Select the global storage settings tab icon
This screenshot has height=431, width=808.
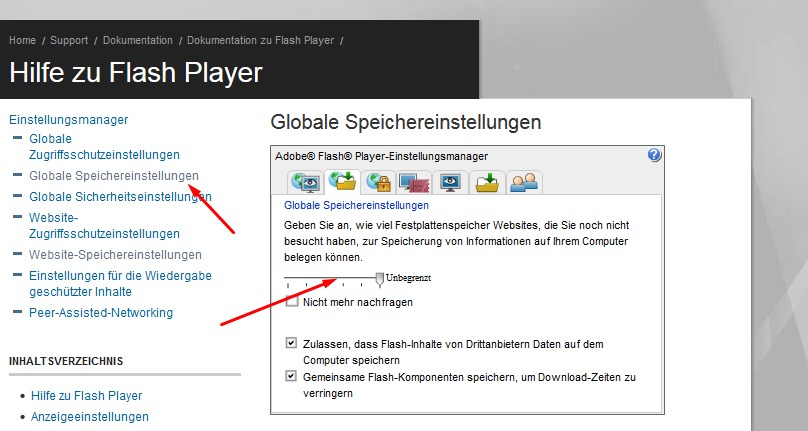pyautogui.click(x=342, y=182)
